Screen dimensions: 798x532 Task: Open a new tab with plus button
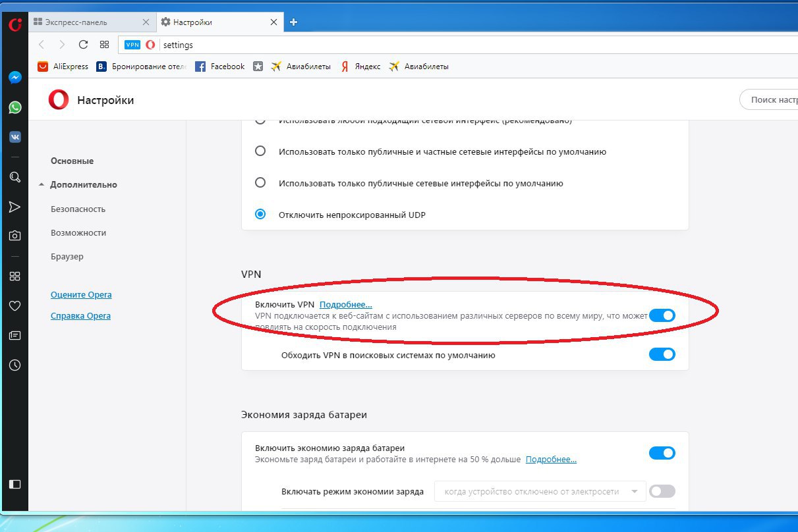294,22
